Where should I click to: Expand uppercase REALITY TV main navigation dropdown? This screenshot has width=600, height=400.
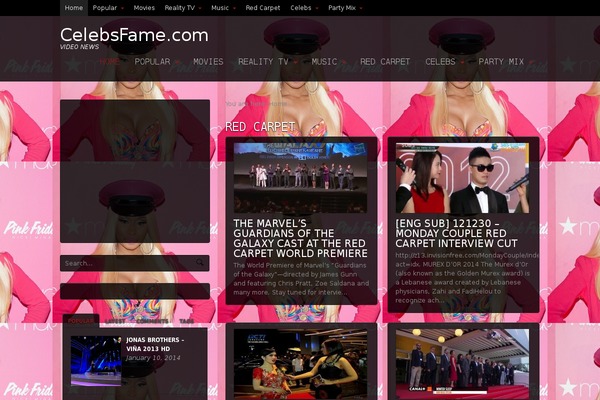coord(267,61)
